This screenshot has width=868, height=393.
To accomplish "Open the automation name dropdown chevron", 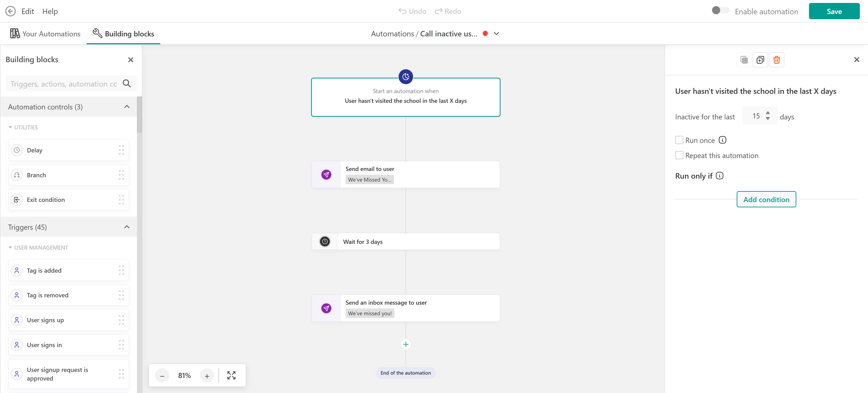I will (x=496, y=33).
